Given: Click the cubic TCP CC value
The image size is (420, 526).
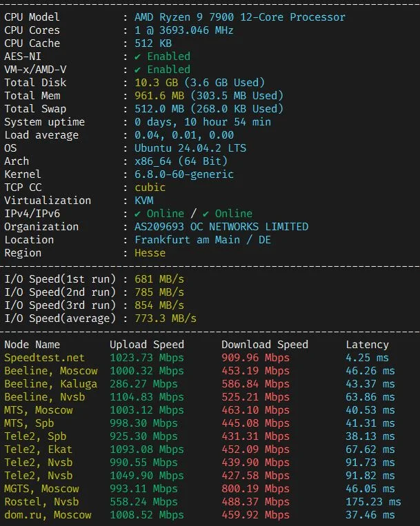Looking at the screenshot, I should pos(150,188).
